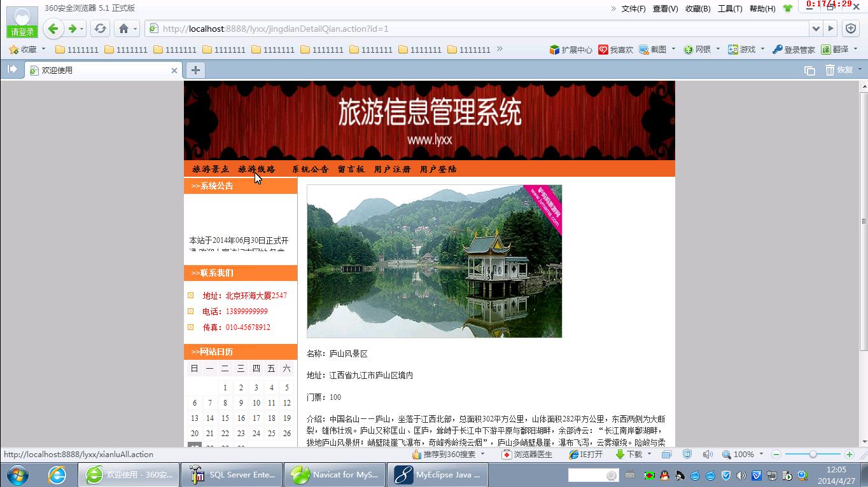868x487 pixels.
Task: Click the 我喜欢 heart icon
Action: click(615, 50)
